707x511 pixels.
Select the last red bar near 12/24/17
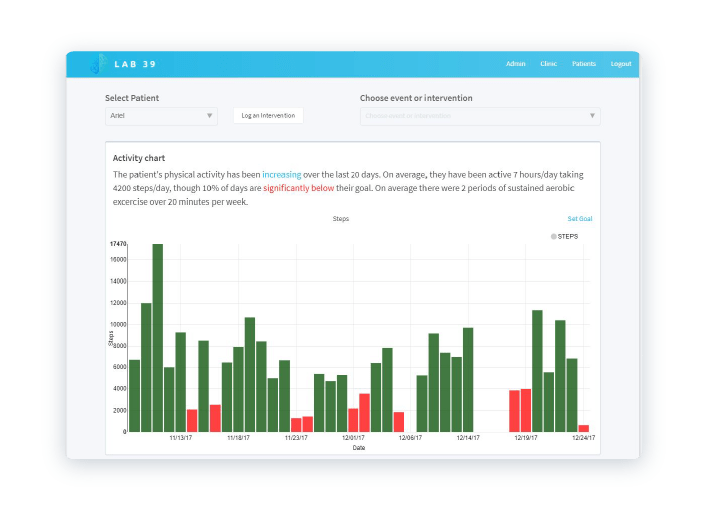coord(584,428)
